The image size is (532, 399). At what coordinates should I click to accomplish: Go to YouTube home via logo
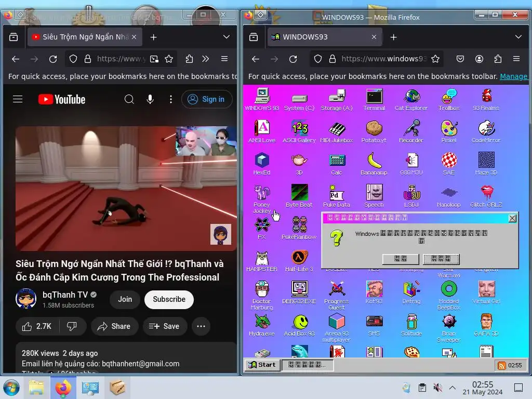click(61, 99)
